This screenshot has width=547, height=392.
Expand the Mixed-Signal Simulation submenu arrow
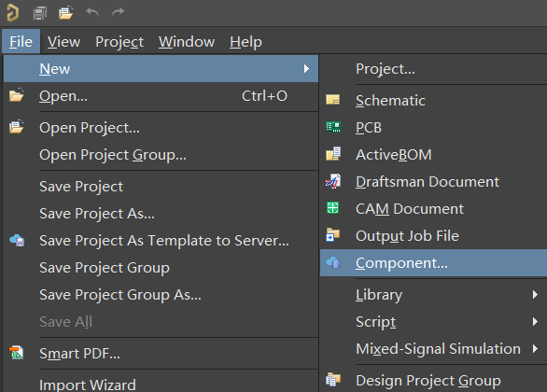coord(535,348)
